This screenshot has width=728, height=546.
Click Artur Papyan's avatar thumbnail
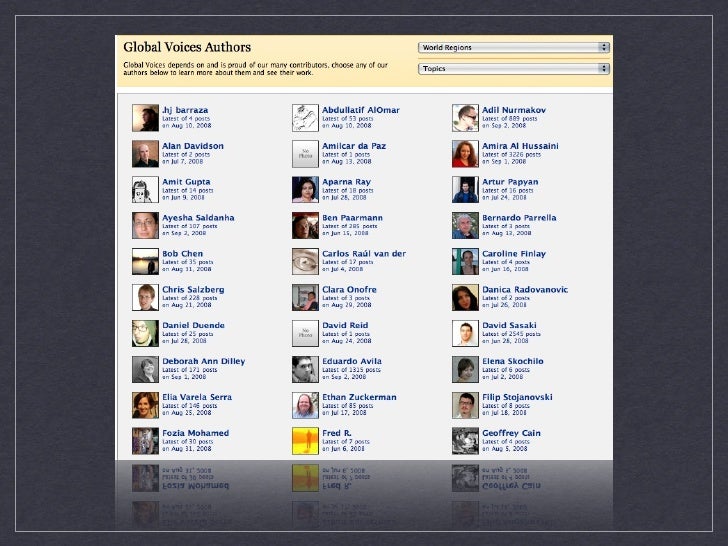[x=465, y=189]
